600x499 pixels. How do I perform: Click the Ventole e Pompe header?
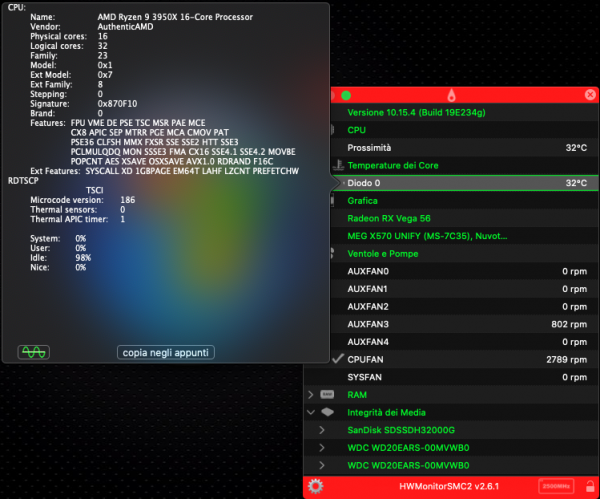383,254
